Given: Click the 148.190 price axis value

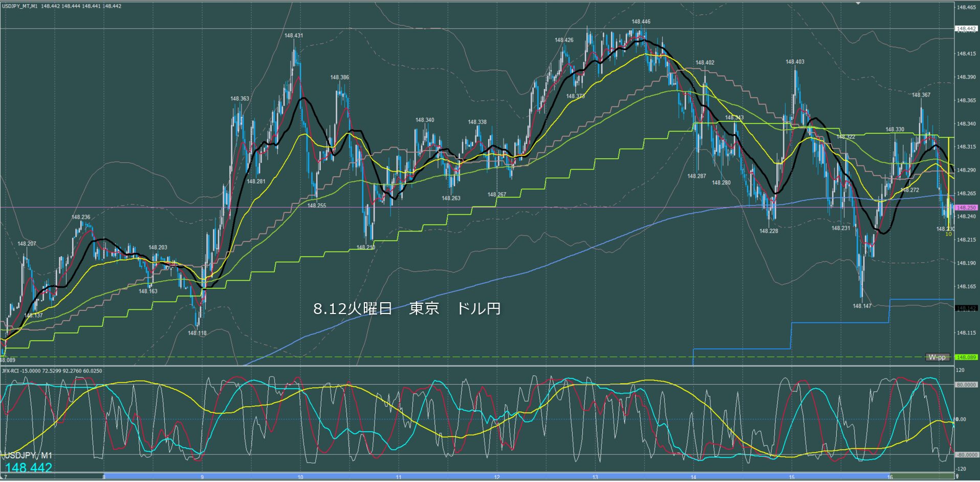Looking at the screenshot, I should pyautogui.click(x=966, y=263).
